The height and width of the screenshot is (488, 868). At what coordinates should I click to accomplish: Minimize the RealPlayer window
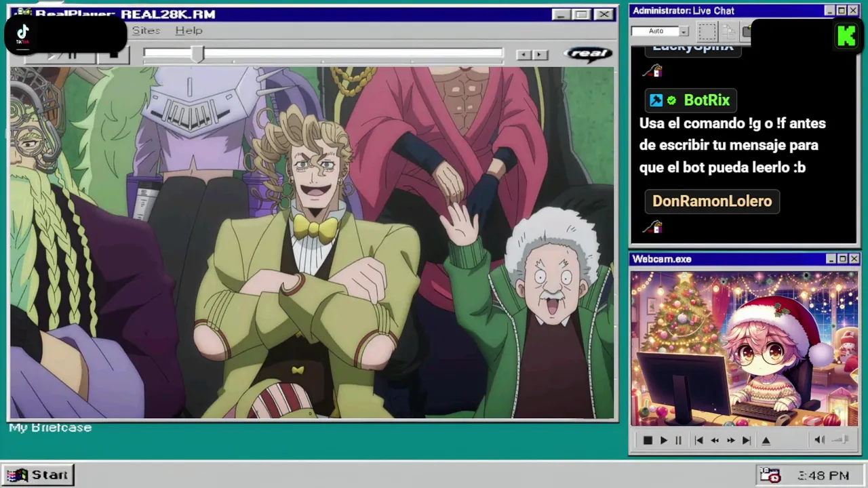click(560, 14)
